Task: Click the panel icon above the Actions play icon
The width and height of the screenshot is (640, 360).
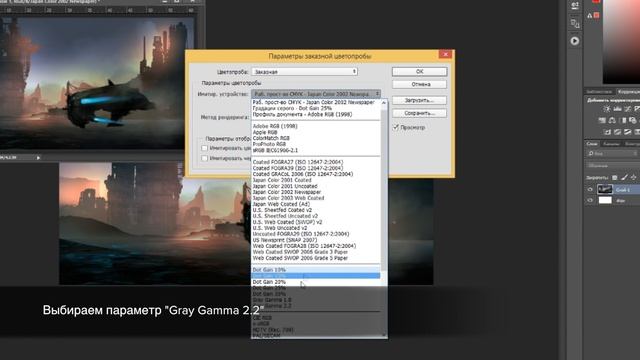Action: click(x=575, y=23)
